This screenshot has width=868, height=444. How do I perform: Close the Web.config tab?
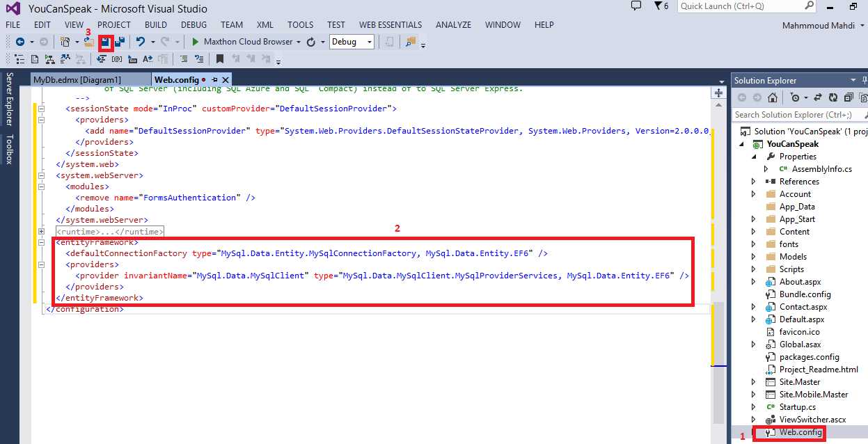[226, 79]
